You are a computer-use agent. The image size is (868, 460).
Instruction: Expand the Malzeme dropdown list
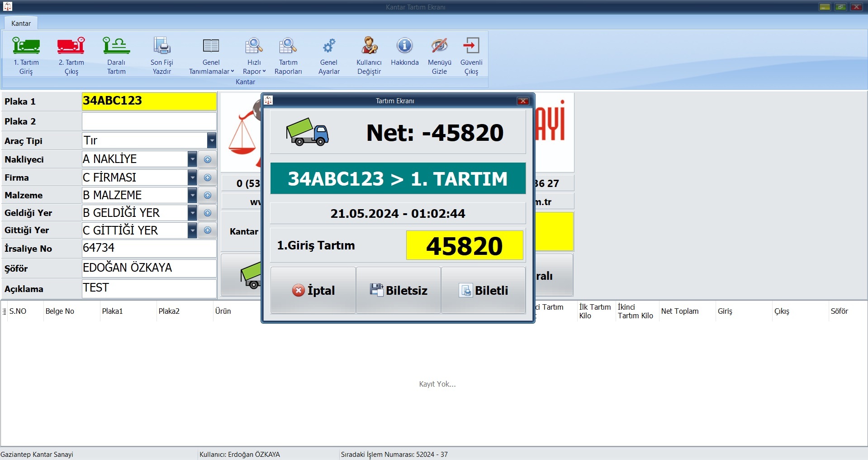[192, 195]
